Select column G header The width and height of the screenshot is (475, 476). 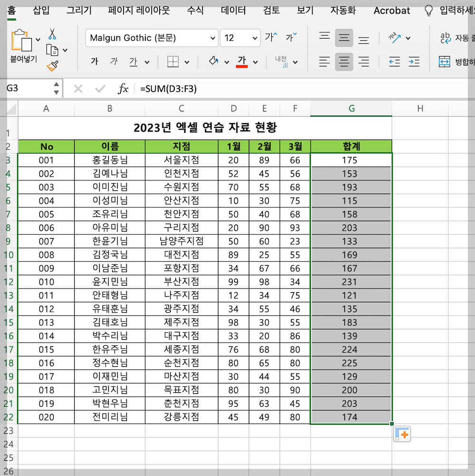351,108
